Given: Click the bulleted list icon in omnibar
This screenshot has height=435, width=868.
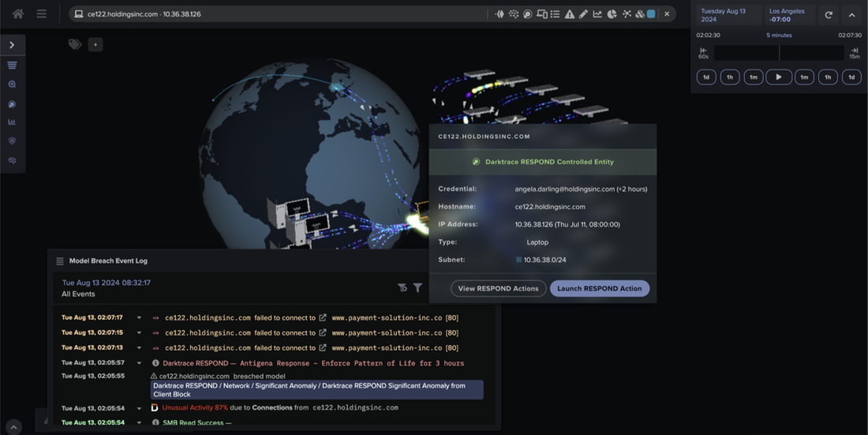Looking at the screenshot, I should (x=555, y=13).
